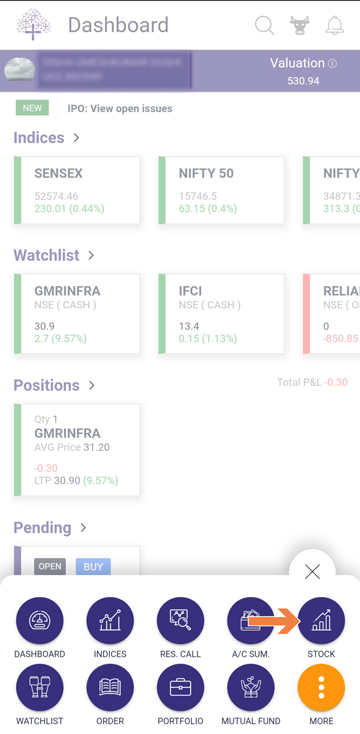Open the Stock menu icon

click(321, 621)
